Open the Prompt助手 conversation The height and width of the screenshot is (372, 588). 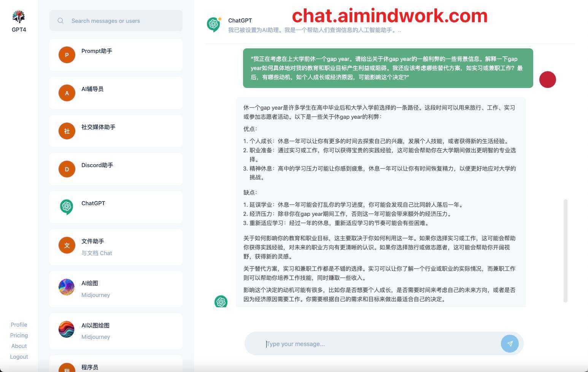[116, 55]
